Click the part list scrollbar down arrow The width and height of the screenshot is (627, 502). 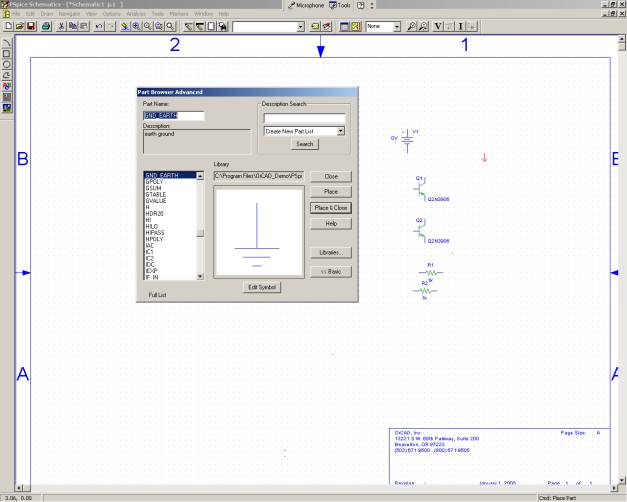[200, 276]
